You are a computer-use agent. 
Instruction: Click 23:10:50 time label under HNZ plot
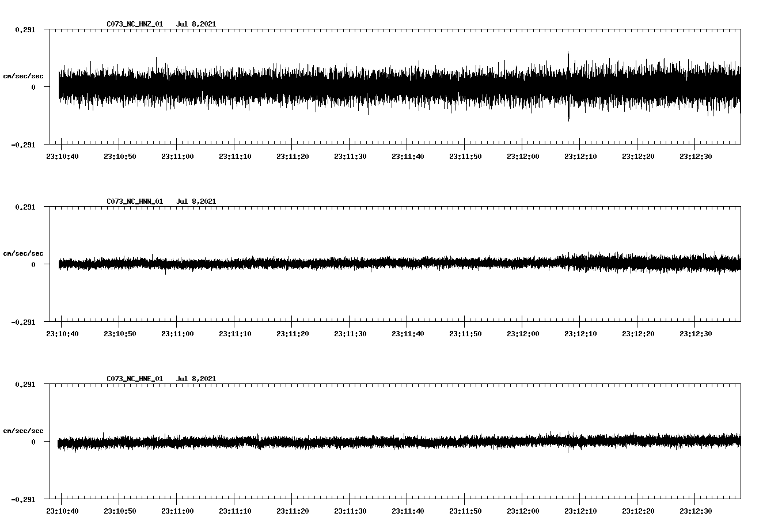click(119, 156)
